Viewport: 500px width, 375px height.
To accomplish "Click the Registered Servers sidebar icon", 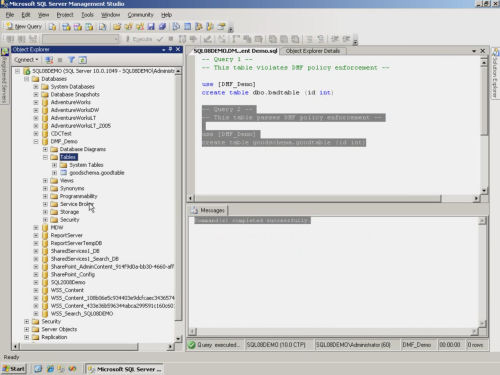I will [5, 52].
